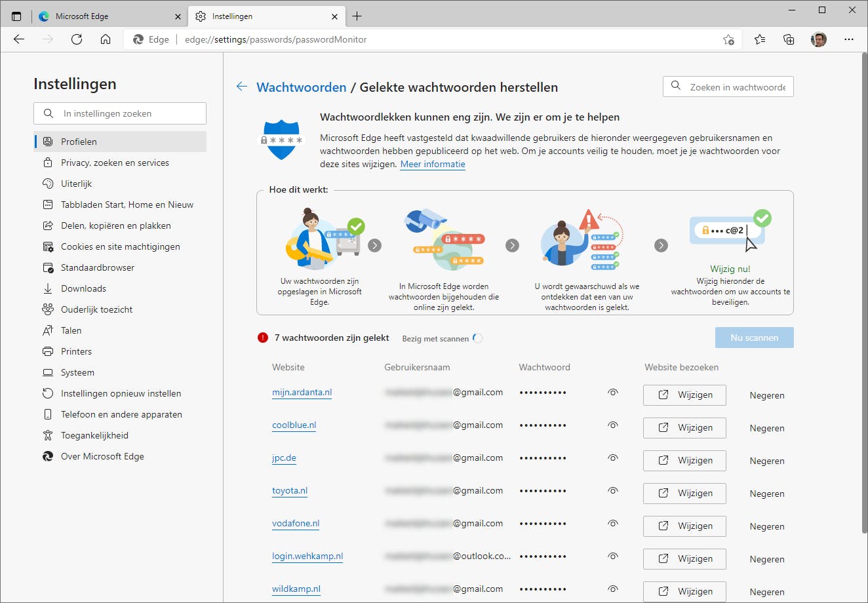Open the Meer informatie link
The image size is (868, 603).
point(433,165)
